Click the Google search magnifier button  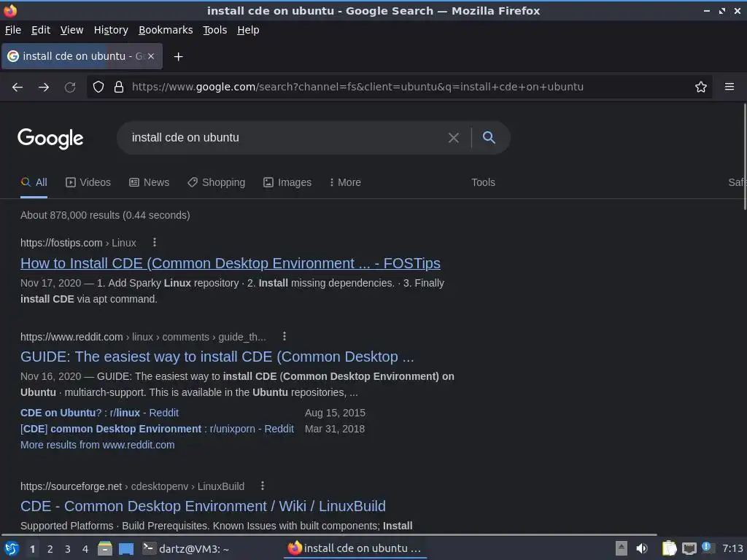tap(489, 138)
